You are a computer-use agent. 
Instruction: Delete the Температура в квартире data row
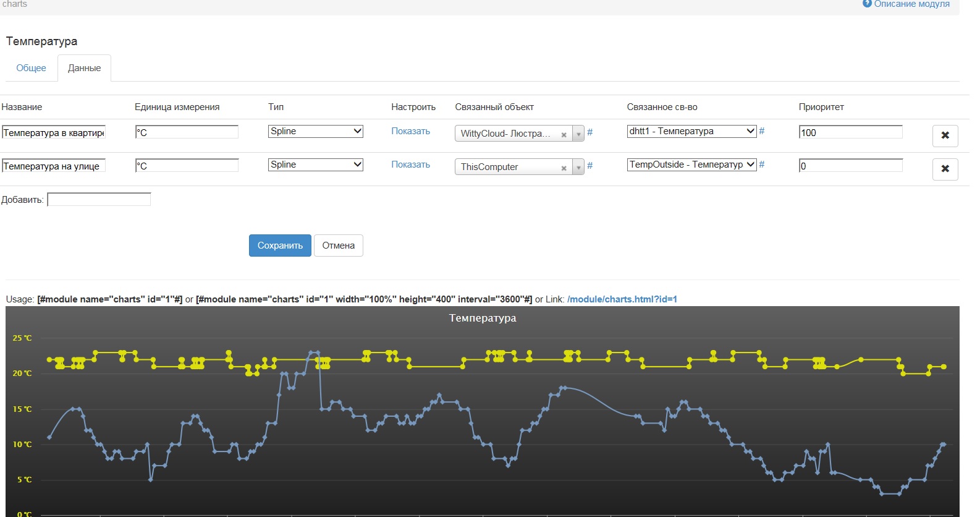click(945, 135)
